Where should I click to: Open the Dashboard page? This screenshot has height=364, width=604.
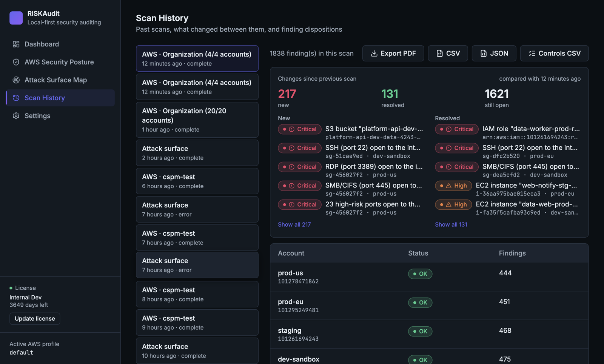(60, 44)
